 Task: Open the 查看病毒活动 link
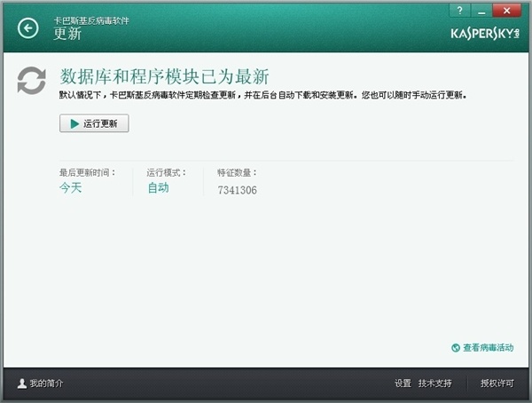[x=488, y=349]
